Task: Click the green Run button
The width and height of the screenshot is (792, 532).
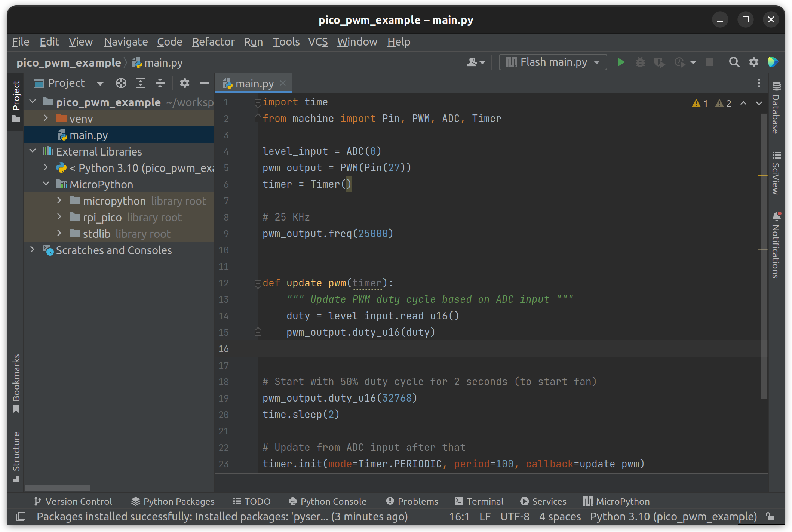Action: coord(621,62)
